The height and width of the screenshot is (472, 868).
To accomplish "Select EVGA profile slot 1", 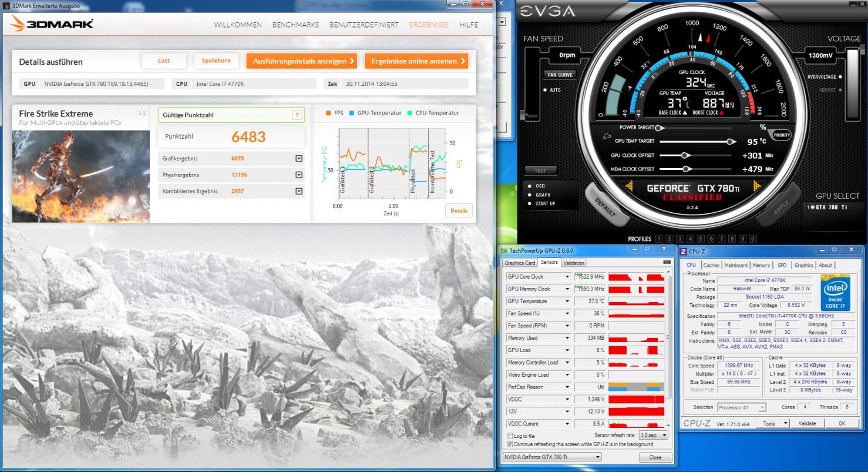I will (x=659, y=239).
